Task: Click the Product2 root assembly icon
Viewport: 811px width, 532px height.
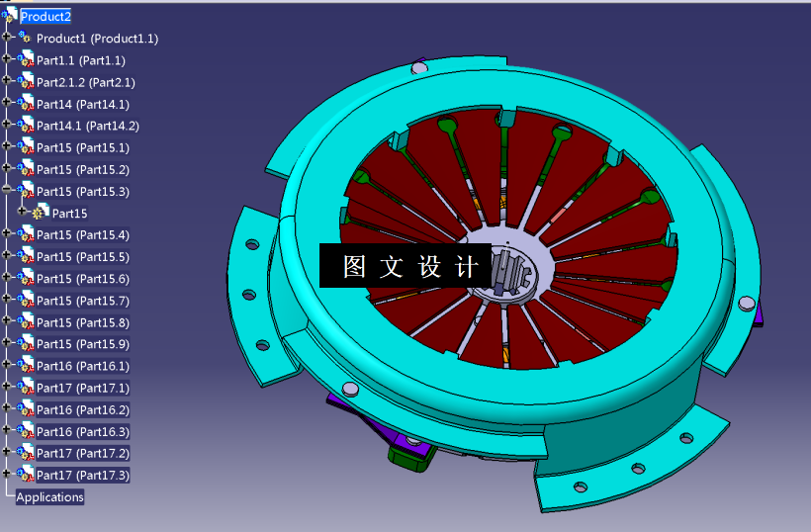Action: [x=9, y=15]
